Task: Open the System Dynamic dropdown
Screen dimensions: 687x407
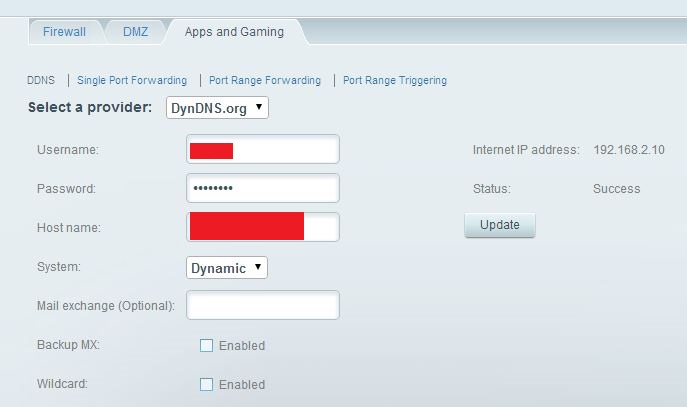Action: point(227,268)
